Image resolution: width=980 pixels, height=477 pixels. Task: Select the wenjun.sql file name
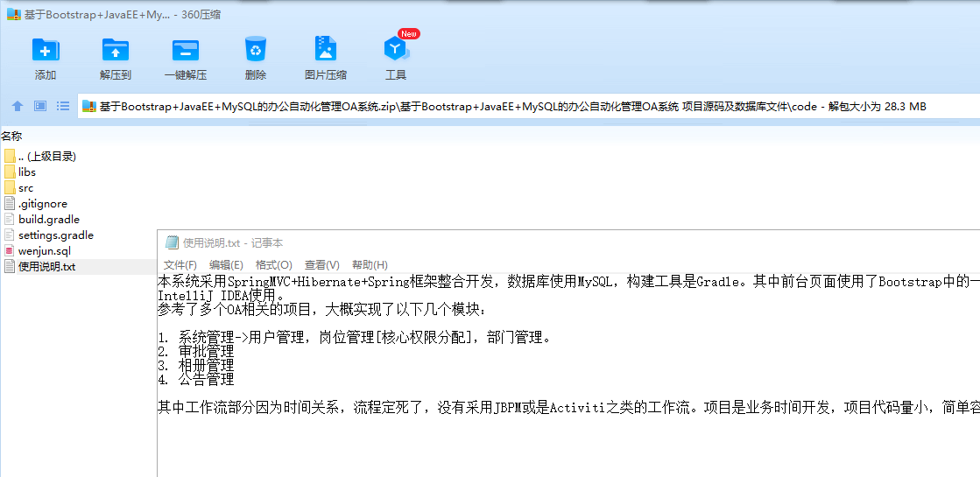point(45,251)
